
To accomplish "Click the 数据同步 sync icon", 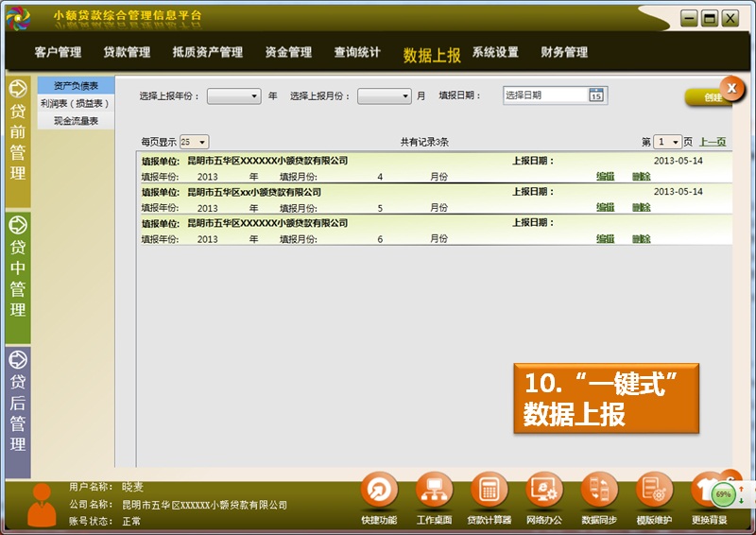I will [599, 491].
